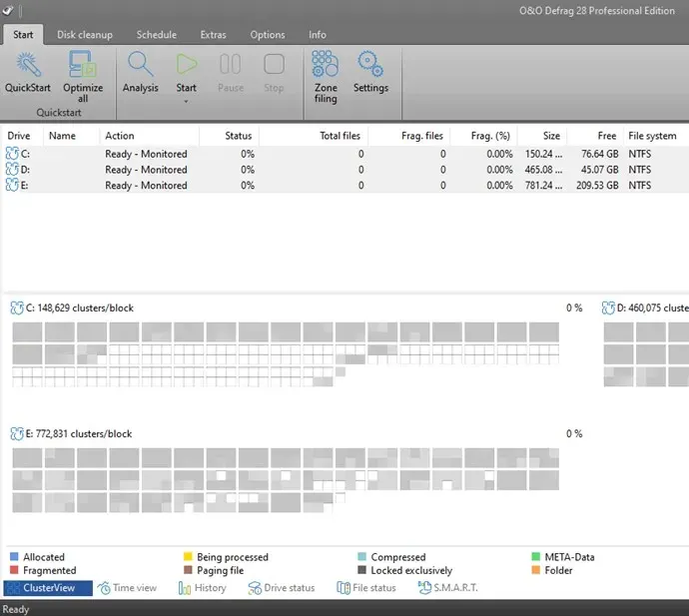Click the Ready status bar text
The image size is (689, 616).
point(15,609)
